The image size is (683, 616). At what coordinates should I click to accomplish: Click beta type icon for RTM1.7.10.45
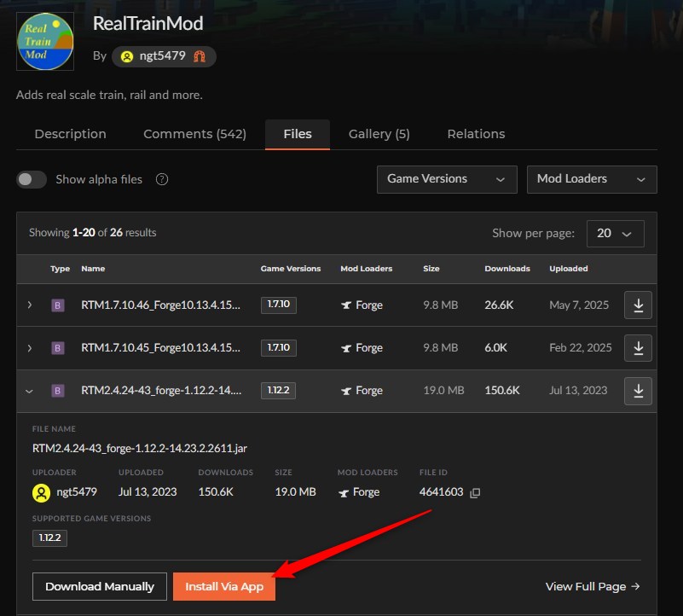point(58,348)
